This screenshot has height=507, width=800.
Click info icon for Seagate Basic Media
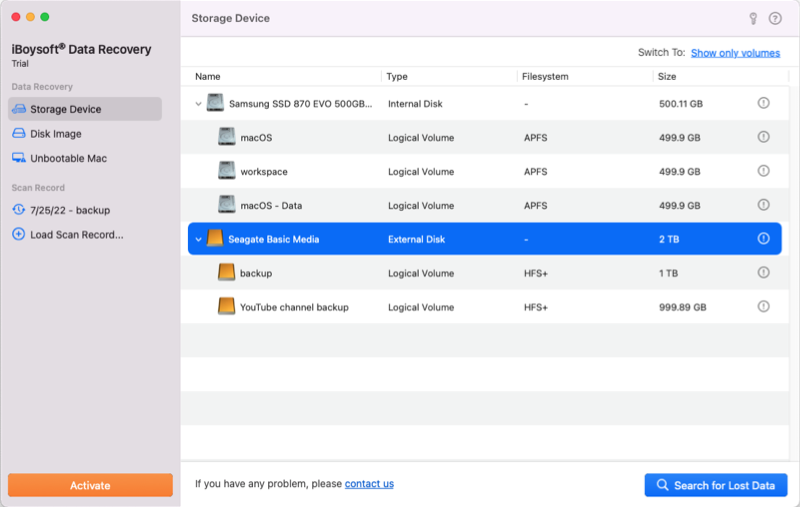pyautogui.click(x=763, y=239)
